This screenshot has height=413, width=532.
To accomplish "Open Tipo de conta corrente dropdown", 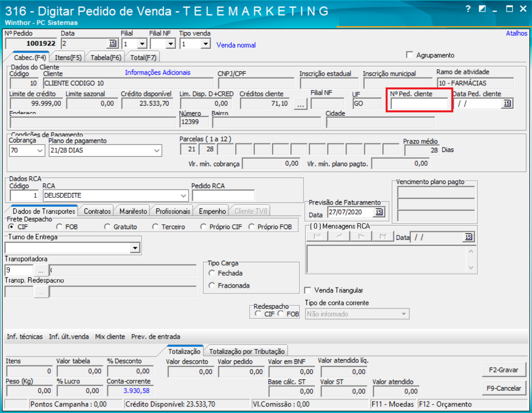I will (404, 314).
